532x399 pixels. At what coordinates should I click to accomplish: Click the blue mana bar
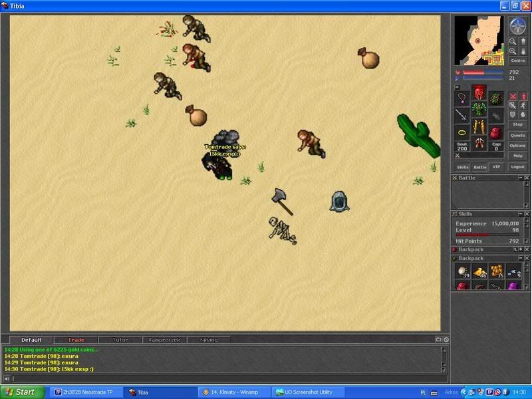[x=483, y=78]
